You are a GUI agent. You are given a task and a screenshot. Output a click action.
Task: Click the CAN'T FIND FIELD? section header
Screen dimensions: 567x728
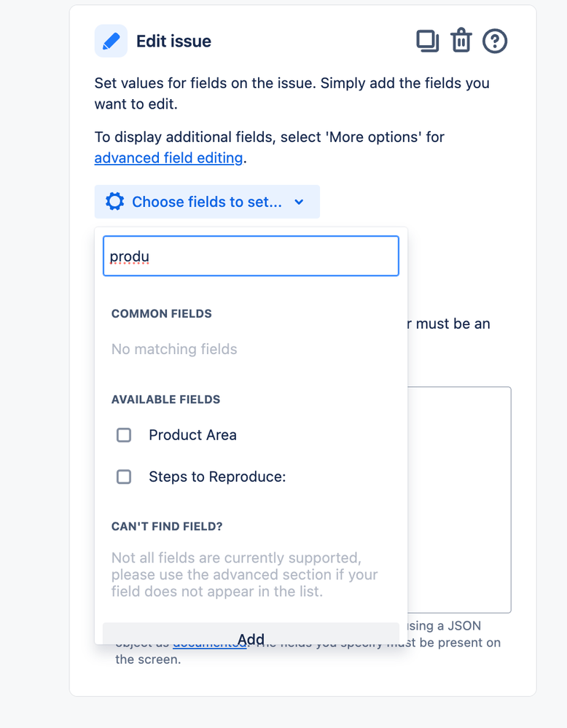167,526
